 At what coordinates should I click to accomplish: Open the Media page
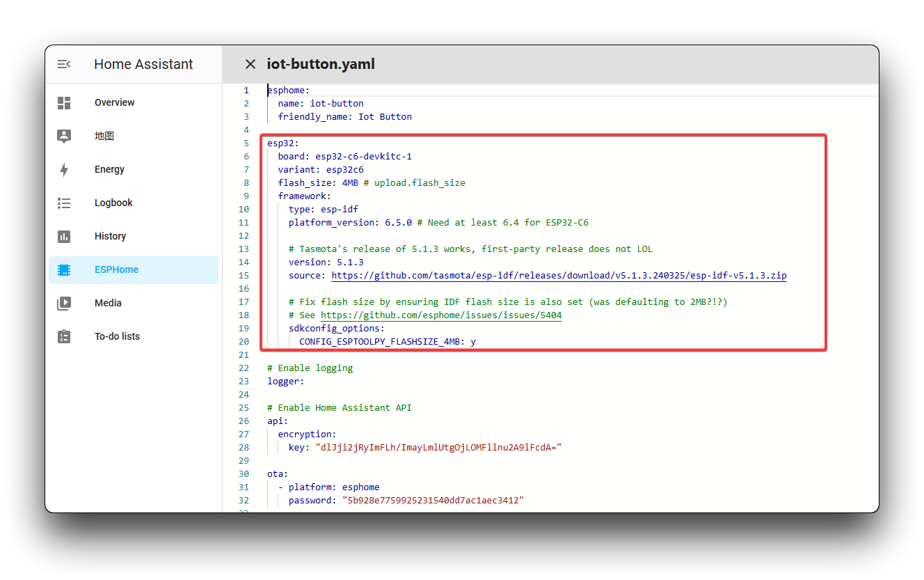[133, 303]
